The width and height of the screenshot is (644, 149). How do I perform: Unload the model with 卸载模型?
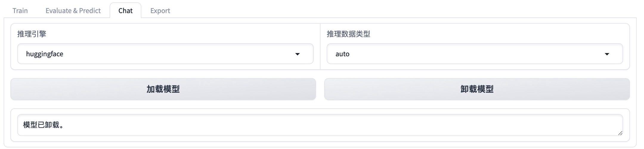[x=477, y=89]
